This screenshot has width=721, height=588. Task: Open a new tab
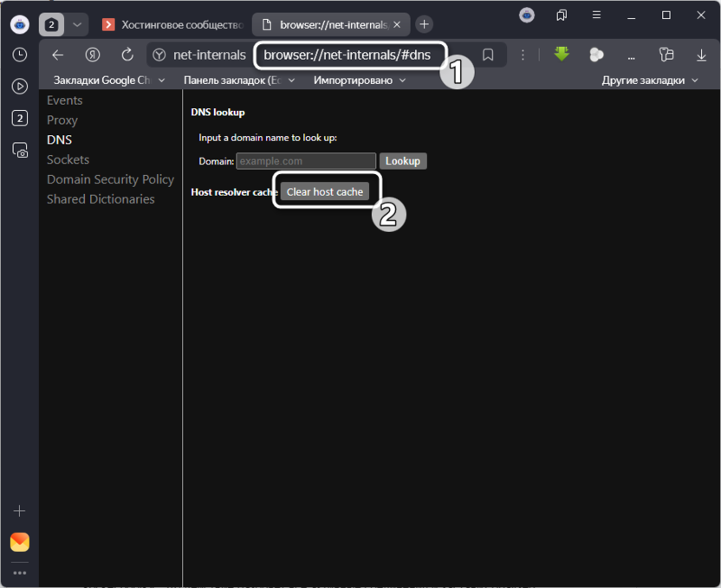[x=424, y=24]
